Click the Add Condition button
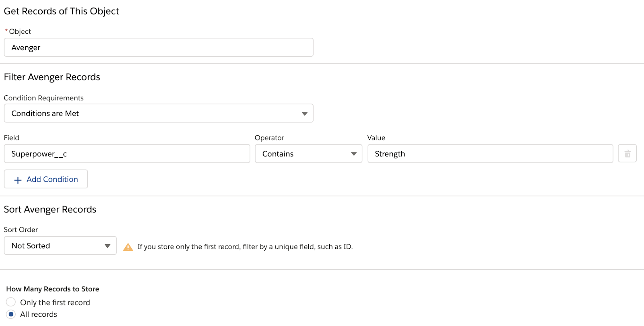Image resolution: width=644 pixels, height=326 pixels. point(46,179)
